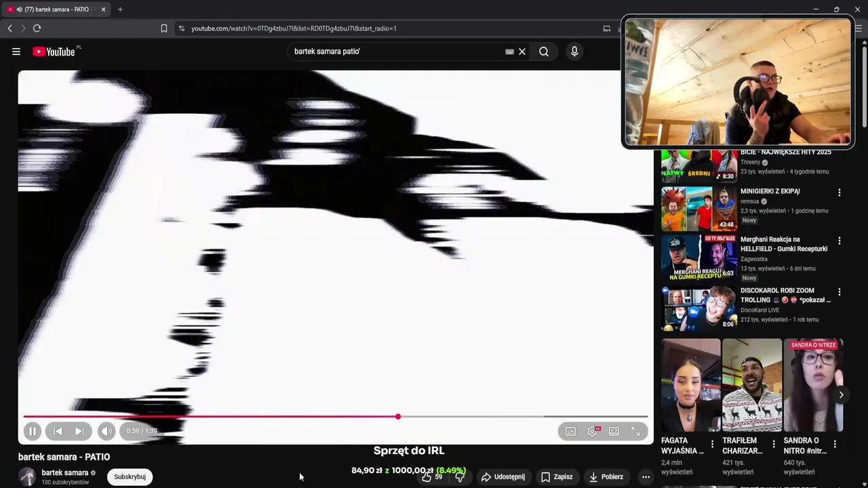Open the Merghani Reakcja na HELLFIELD video title

[x=784, y=244]
